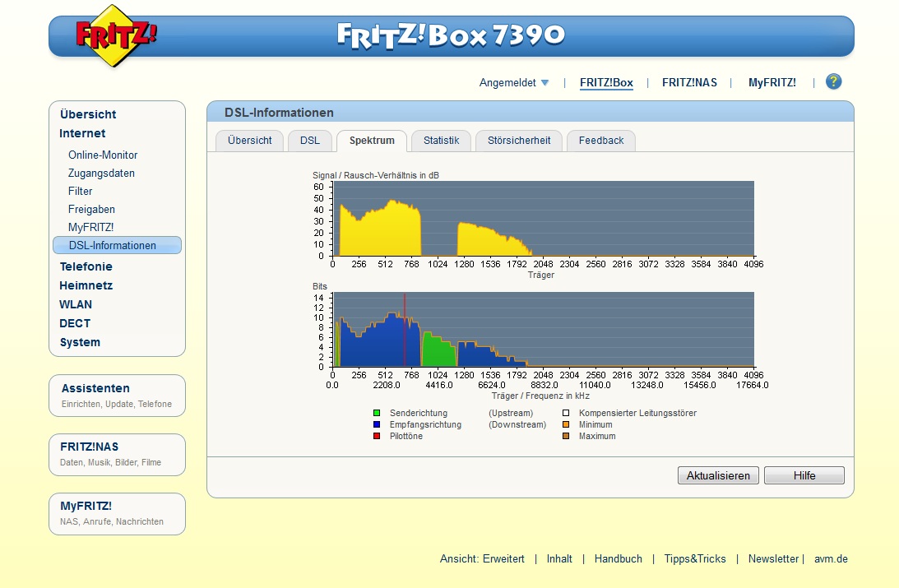Open the Newsletter footer link
The image size is (899, 588).
click(773, 558)
